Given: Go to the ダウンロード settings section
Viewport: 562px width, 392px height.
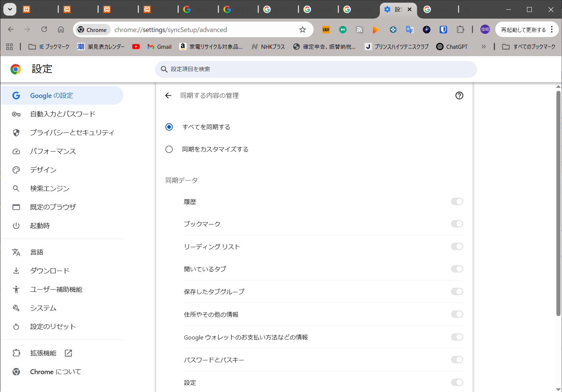Looking at the screenshot, I should (x=50, y=271).
